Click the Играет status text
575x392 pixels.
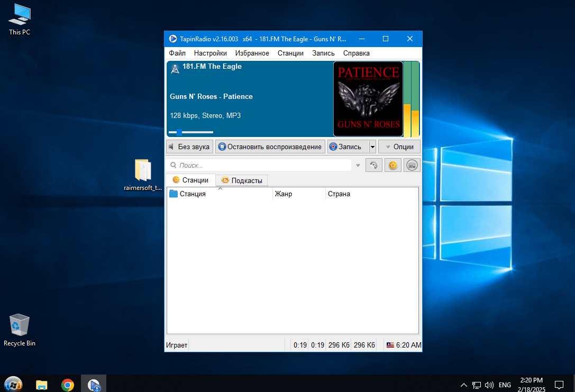[177, 345]
